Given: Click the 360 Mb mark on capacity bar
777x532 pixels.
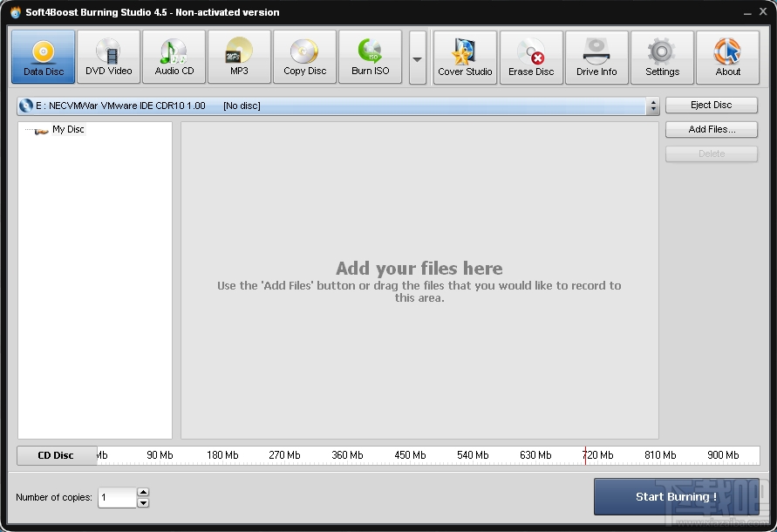Looking at the screenshot, I should pyautogui.click(x=347, y=454).
